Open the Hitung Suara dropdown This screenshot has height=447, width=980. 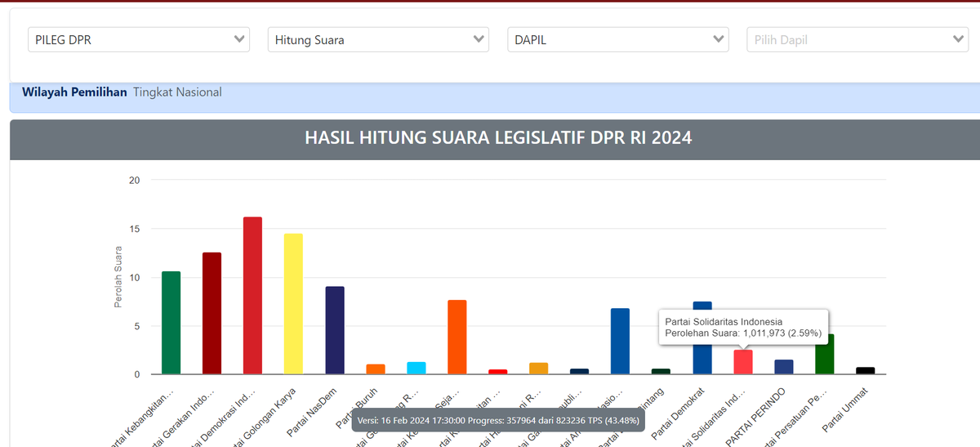(378, 39)
